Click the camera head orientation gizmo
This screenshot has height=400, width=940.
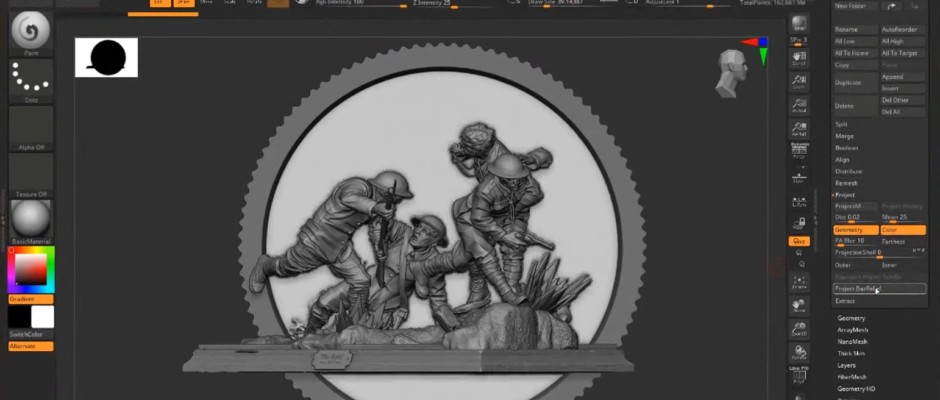[730, 73]
